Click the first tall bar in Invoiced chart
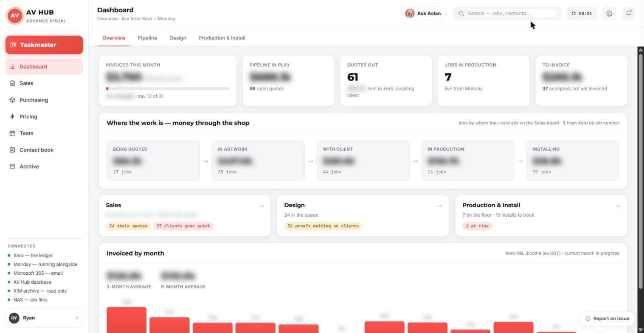Screen dimensions: 644x333 (x=127, y=320)
